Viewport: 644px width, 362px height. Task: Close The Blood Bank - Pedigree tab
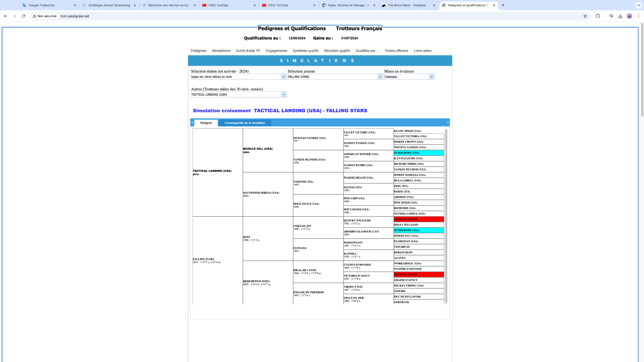click(434, 5)
